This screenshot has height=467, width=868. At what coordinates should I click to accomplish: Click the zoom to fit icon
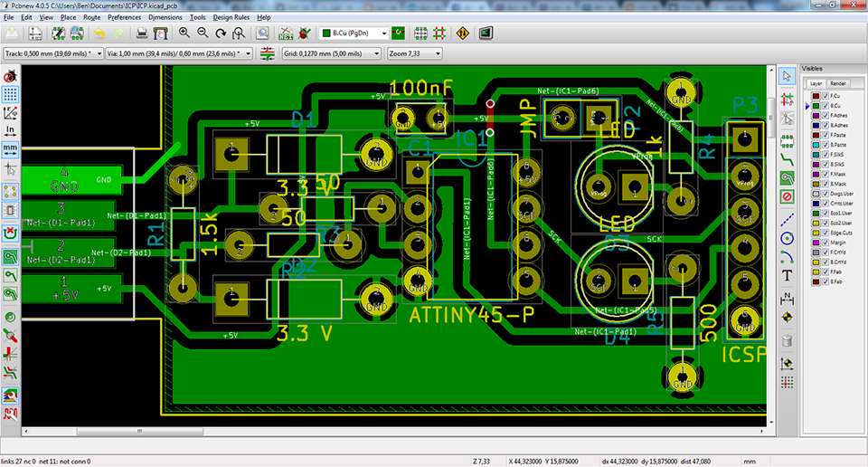tap(239, 33)
